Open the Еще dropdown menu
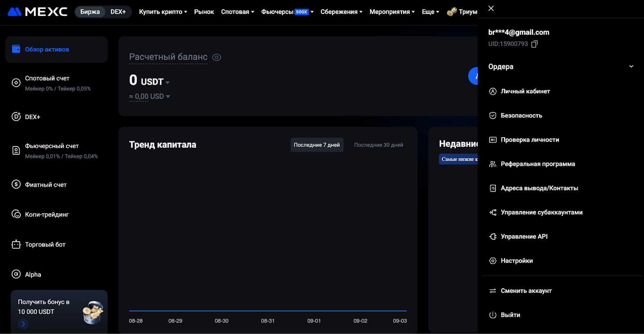Screen dimensions: 644x334 (x=430, y=12)
